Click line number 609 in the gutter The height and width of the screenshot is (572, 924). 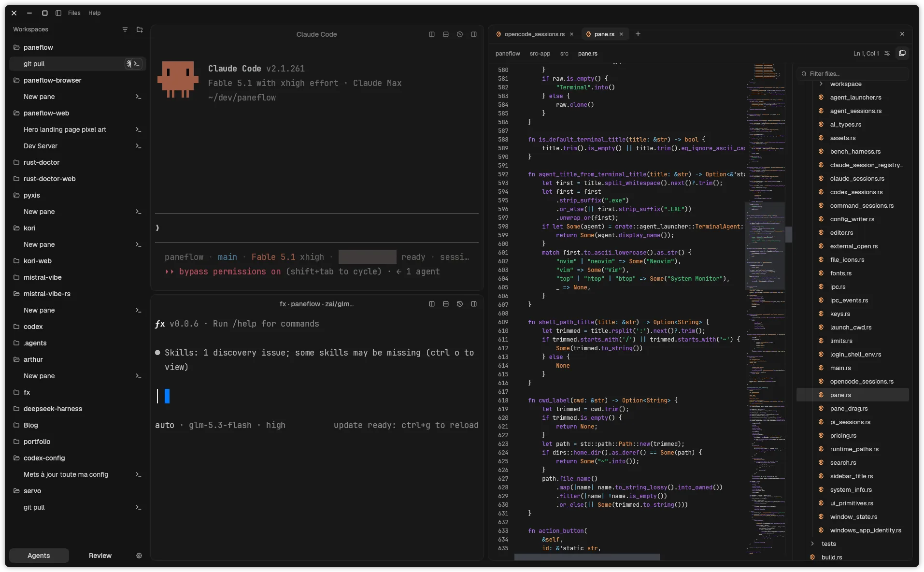tap(503, 322)
